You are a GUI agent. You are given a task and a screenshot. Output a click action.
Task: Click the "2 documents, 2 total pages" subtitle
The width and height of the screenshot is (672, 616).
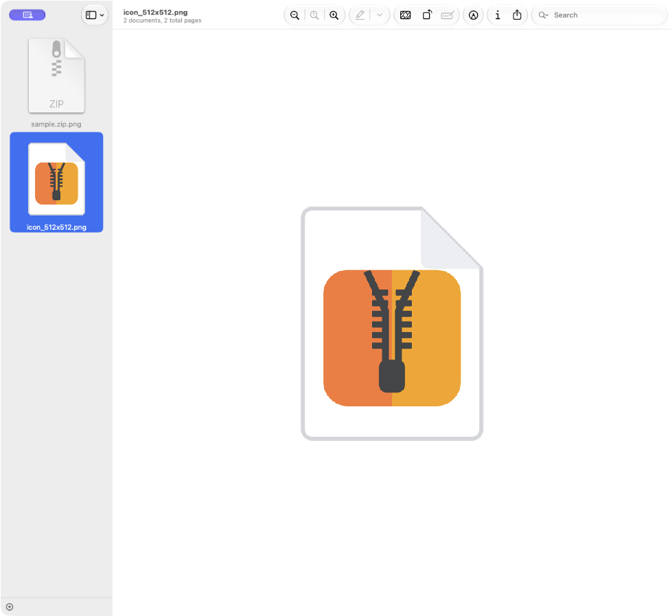(163, 21)
